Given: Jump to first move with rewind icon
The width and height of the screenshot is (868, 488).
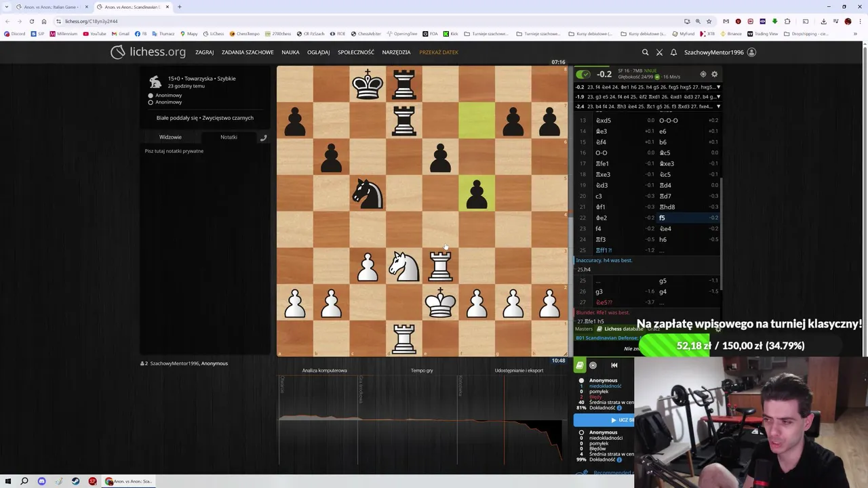Looking at the screenshot, I should point(614,365).
